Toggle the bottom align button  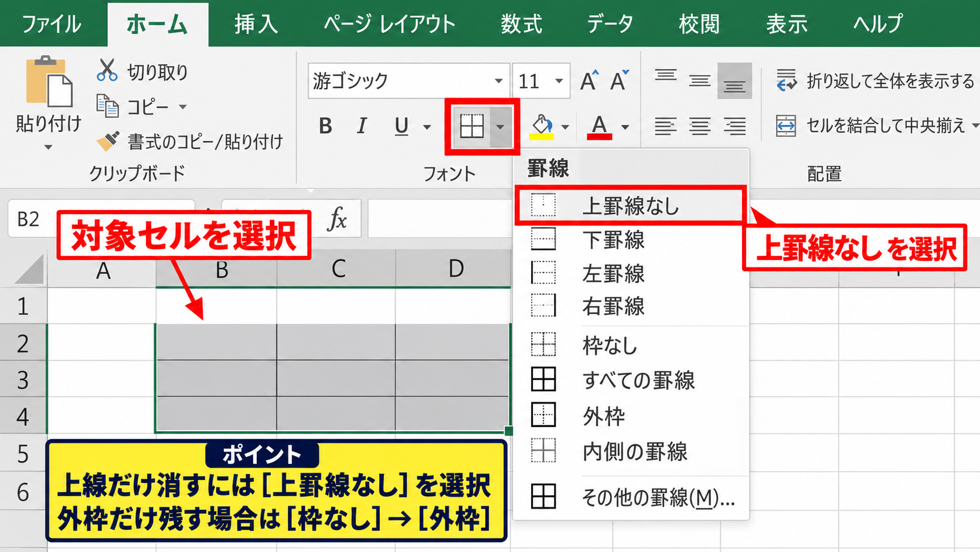734,80
